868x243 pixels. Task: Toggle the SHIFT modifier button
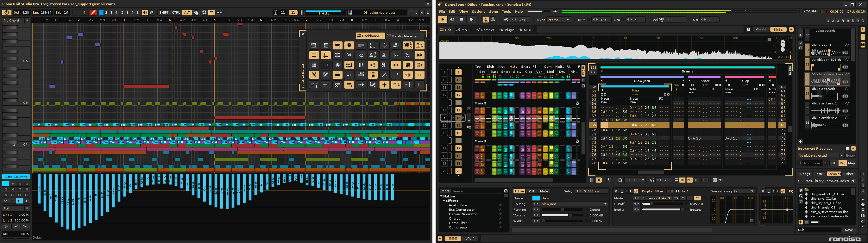164,12
